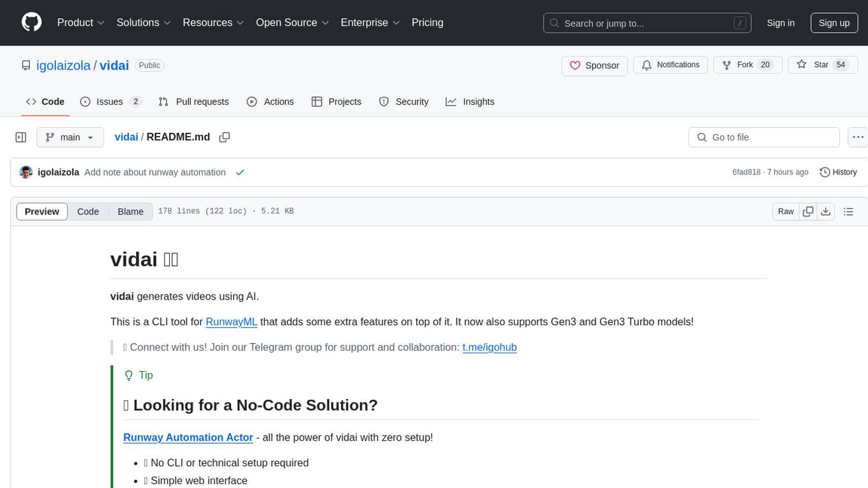Expand the Solutions menu

[144, 22]
